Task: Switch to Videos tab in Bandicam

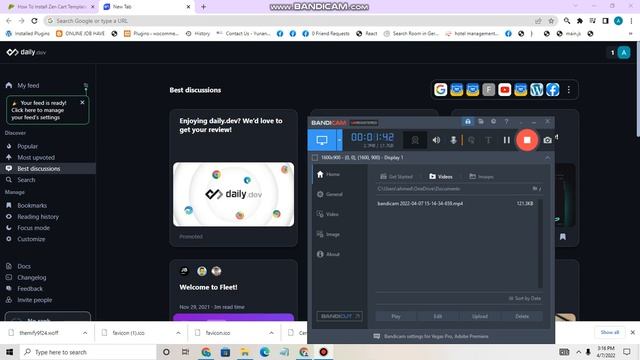Action: [x=441, y=176]
